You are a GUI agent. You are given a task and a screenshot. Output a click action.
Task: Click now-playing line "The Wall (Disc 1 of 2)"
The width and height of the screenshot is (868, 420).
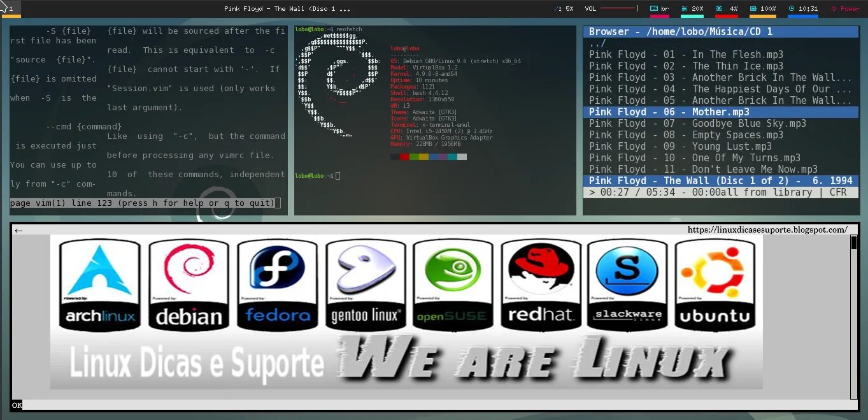tap(721, 181)
